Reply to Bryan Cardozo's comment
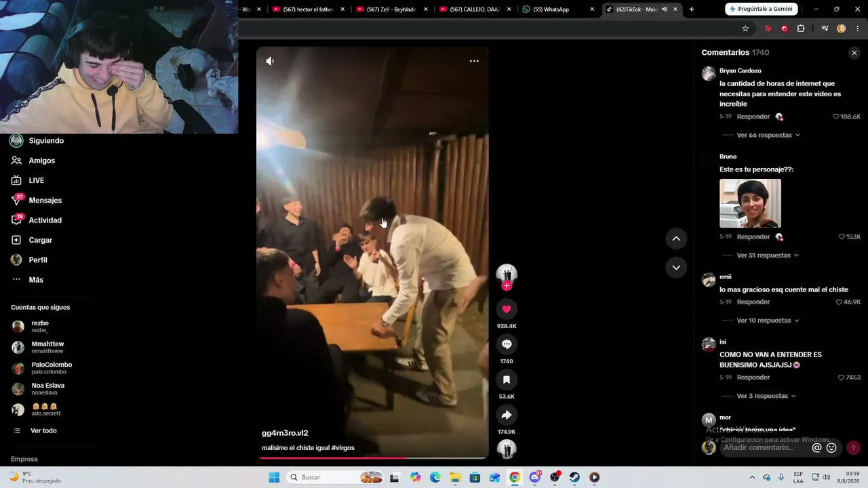The image size is (868, 488). tap(753, 117)
